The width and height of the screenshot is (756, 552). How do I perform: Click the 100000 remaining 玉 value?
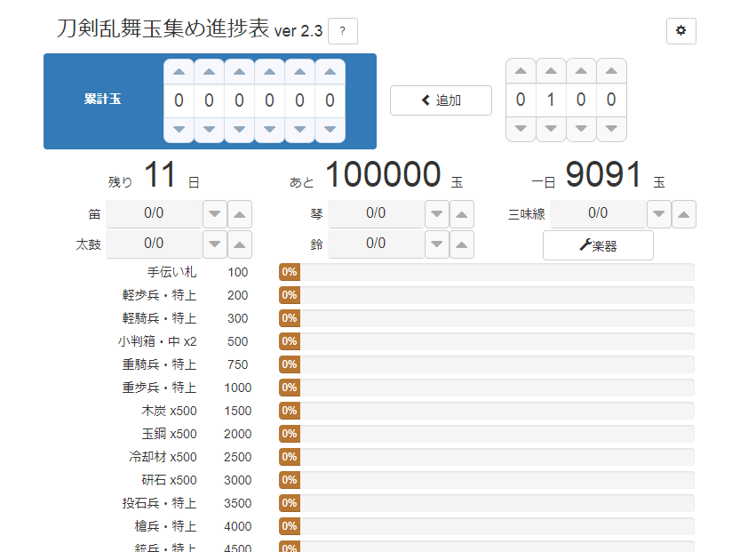point(383,174)
